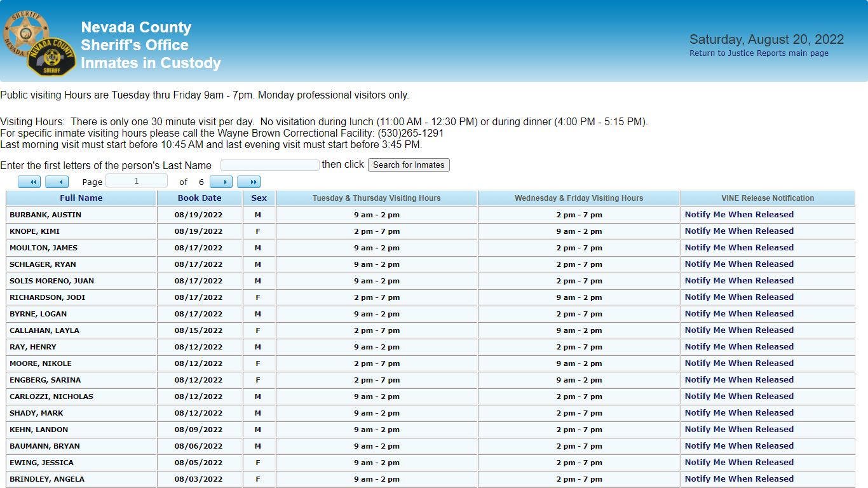Screen dimensions: 868x488
Task: Click book date 08/03/2022 for BRINDLEY
Action: click(x=199, y=479)
